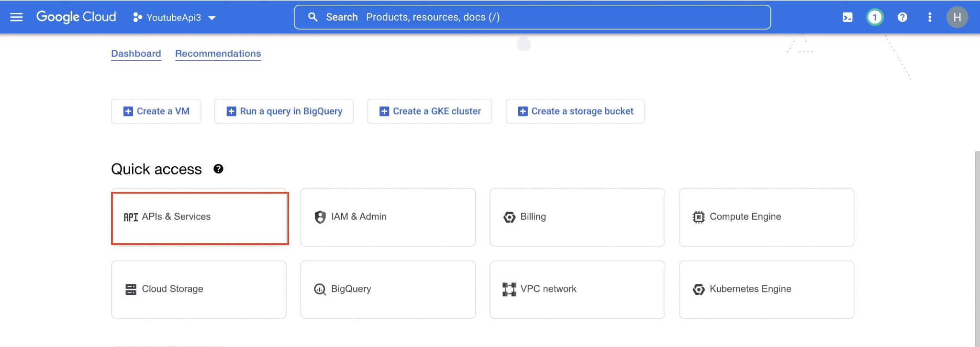Click the Create a VM button

pos(156,111)
